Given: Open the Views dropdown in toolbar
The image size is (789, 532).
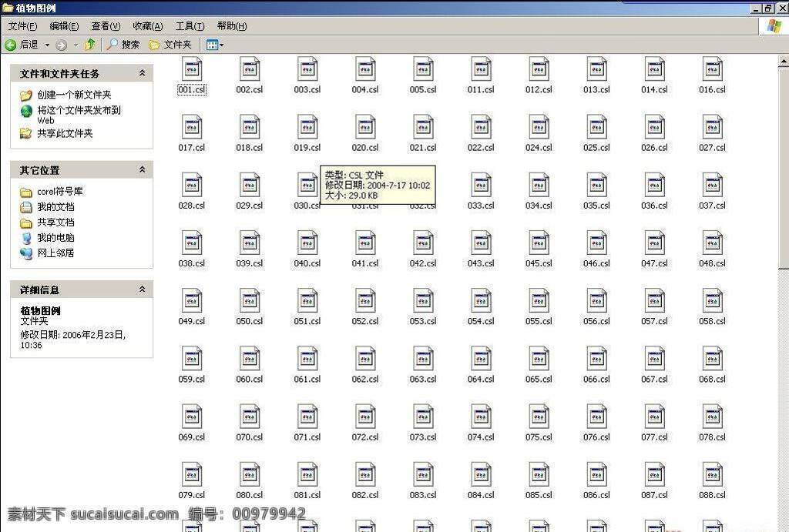Looking at the screenshot, I should click(215, 45).
